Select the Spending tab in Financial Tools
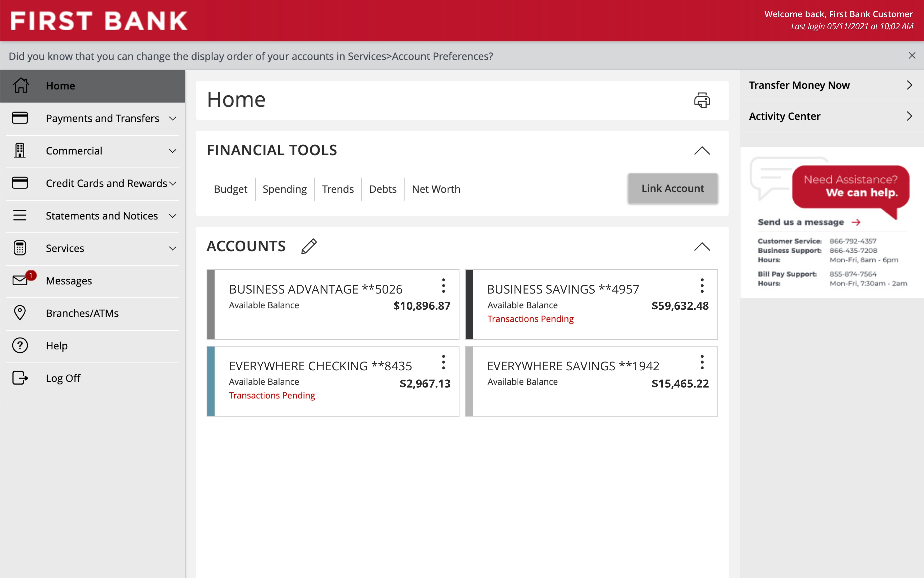Image resolution: width=924 pixels, height=578 pixels. pyautogui.click(x=285, y=188)
